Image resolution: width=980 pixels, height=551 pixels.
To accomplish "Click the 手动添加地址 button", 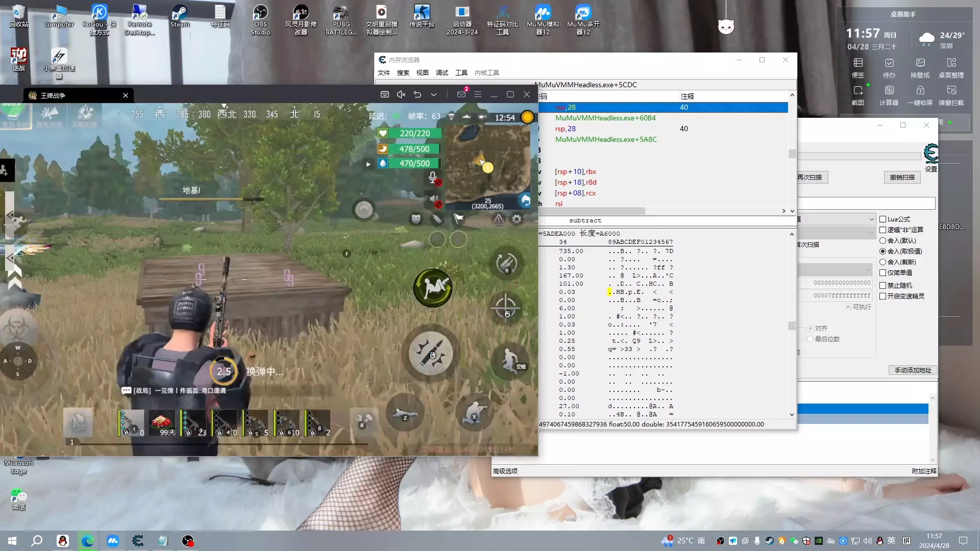I will pyautogui.click(x=913, y=370).
